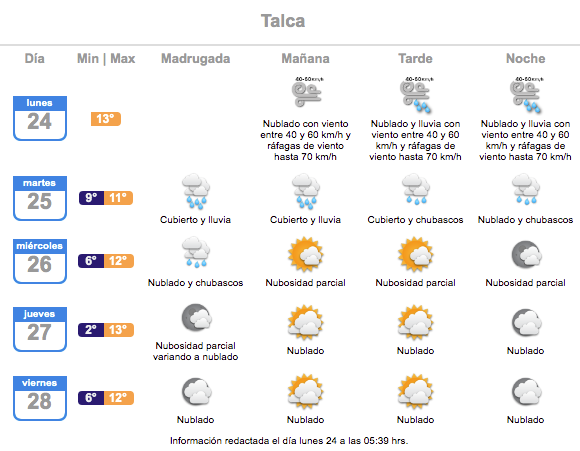
Task: Click Monday's 13° max temperature badge
Action: pos(106,119)
